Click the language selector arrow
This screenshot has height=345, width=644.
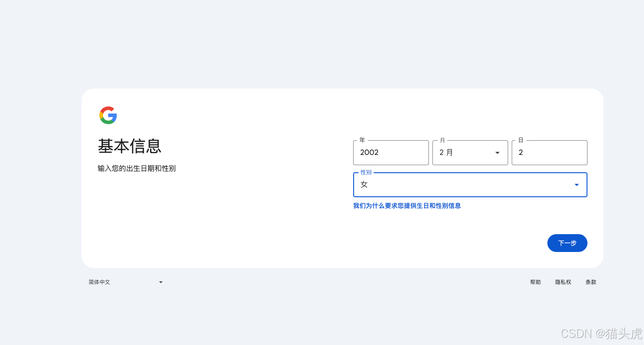[160, 282]
